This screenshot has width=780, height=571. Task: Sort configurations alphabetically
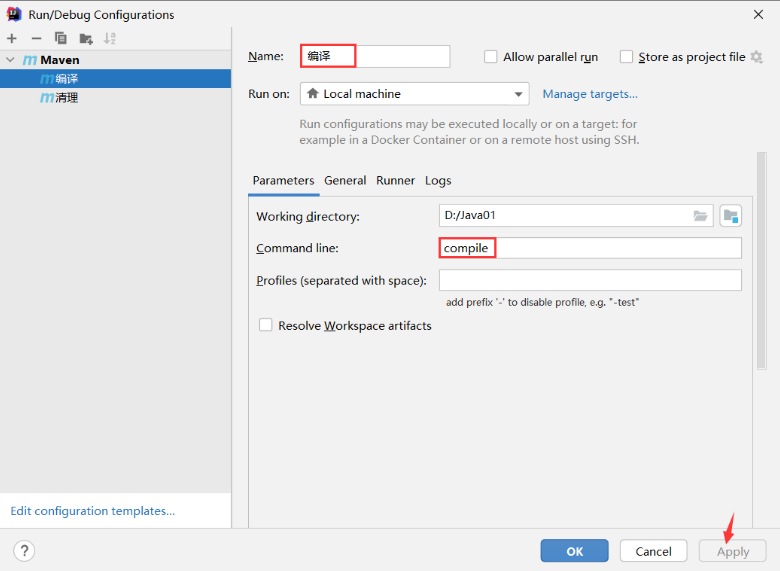pyautogui.click(x=110, y=38)
